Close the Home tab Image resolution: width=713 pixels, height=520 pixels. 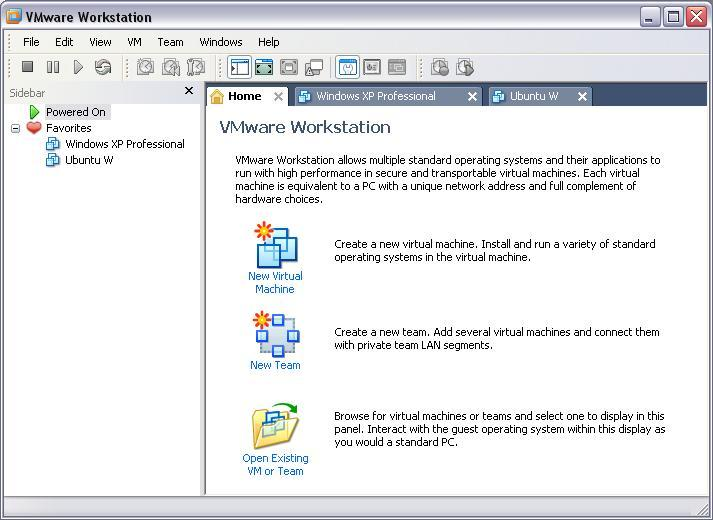[278, 96]
